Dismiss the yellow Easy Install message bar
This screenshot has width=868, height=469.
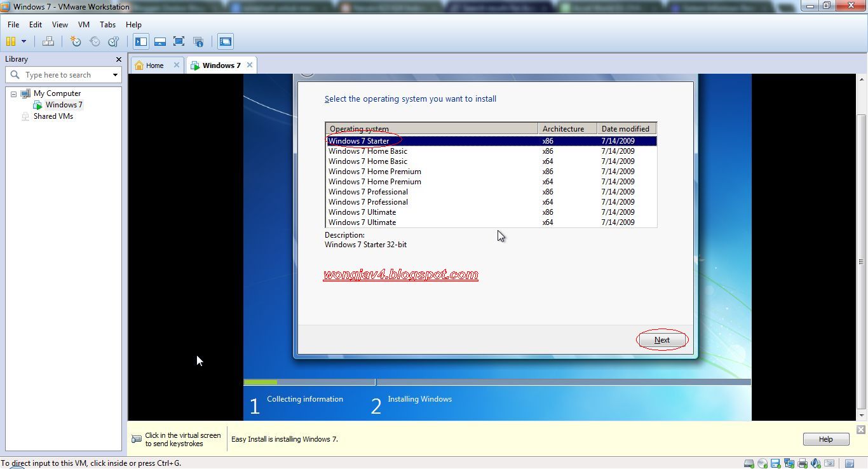tap(861, 430)
